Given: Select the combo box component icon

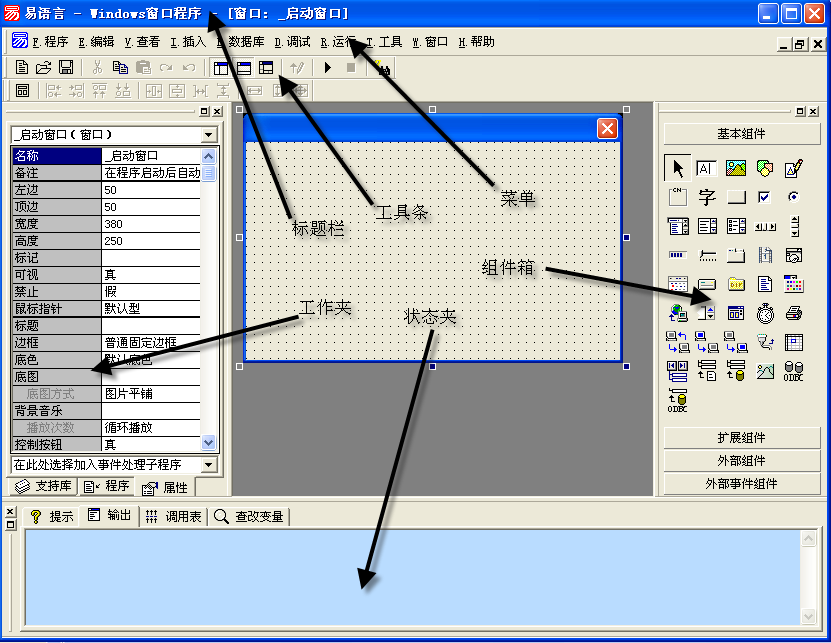Looking at the screenshot, I should (x=678, y=226).
